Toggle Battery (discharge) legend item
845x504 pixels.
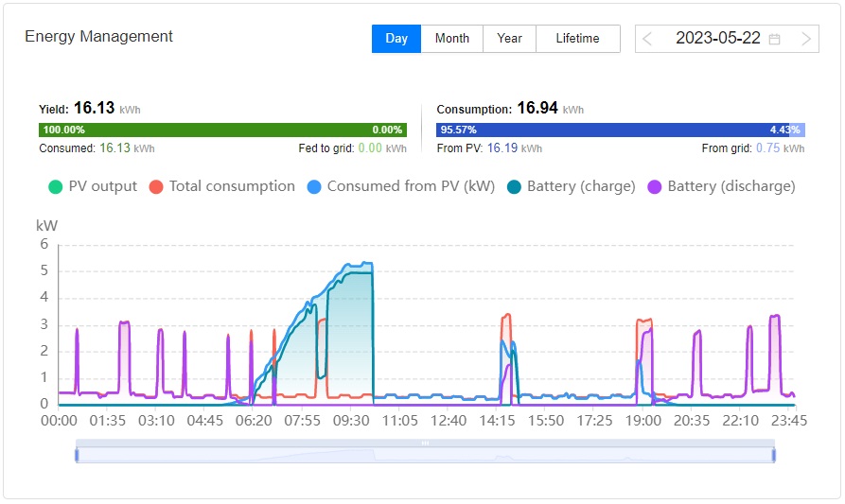[721, 186]
